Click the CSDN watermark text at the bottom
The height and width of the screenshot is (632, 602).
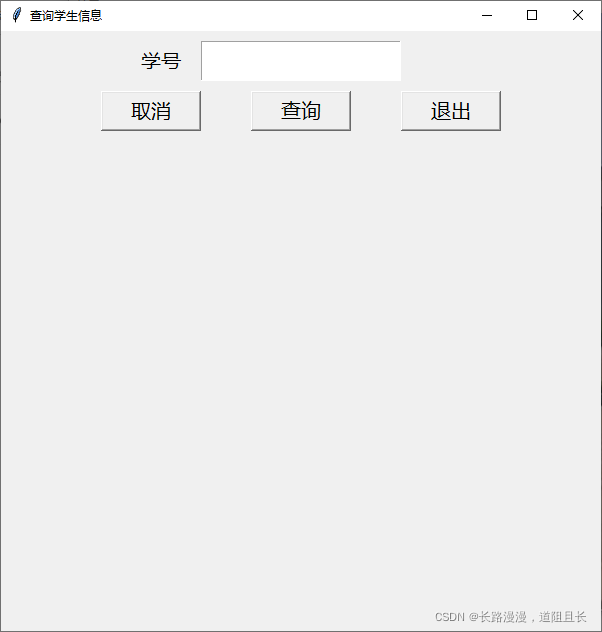pyautogui.click(x=510, y=617)
